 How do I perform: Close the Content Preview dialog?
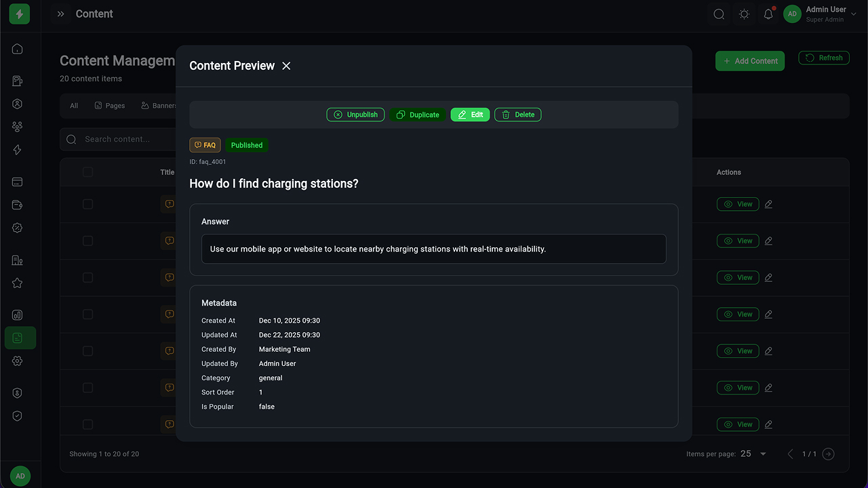[x=286, y=66]
